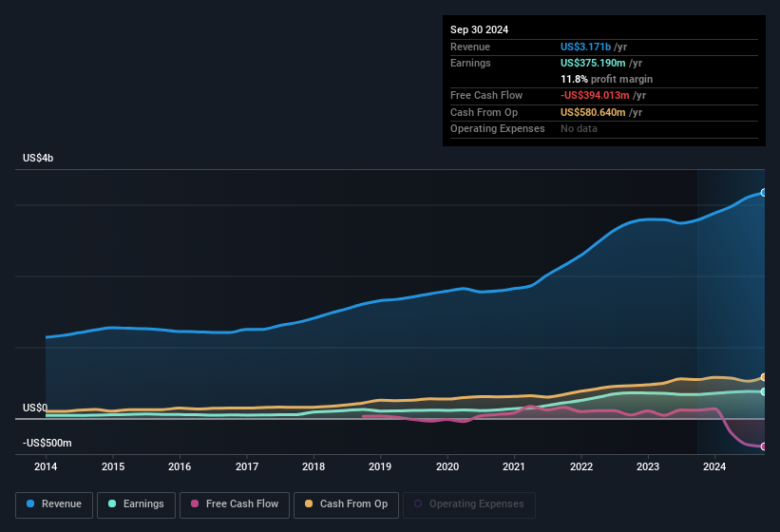Select the Revenue endpoint marker on chart

coord(764,193)
